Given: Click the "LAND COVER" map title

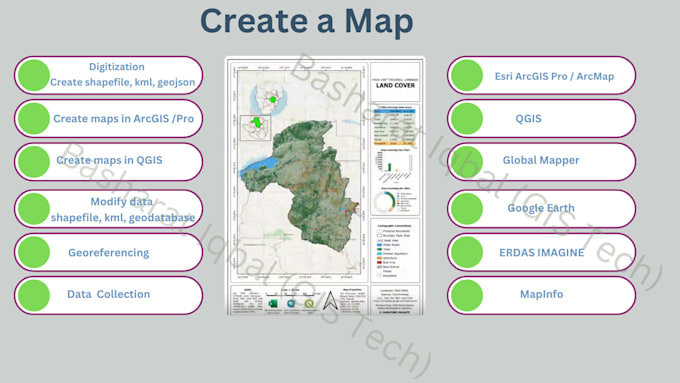Looking at the screenshot, I should 395,85.
